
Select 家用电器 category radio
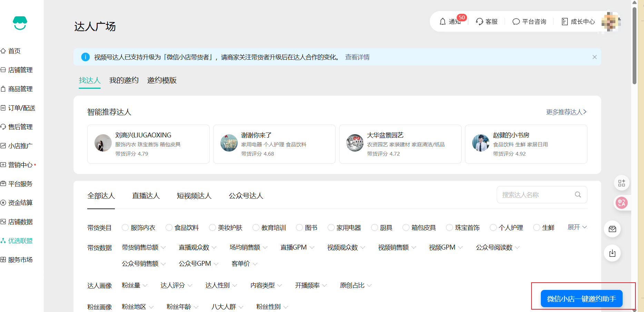point(331,227)
